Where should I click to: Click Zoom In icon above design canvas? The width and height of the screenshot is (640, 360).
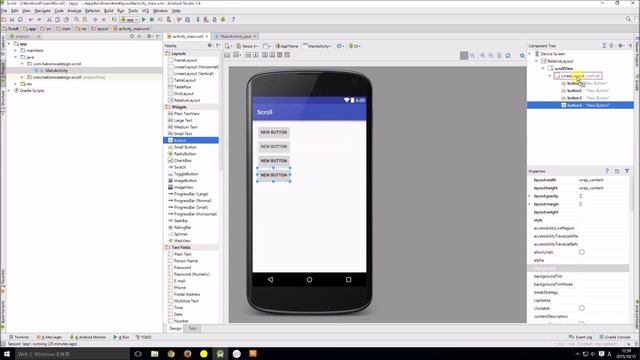click(482, 55)
